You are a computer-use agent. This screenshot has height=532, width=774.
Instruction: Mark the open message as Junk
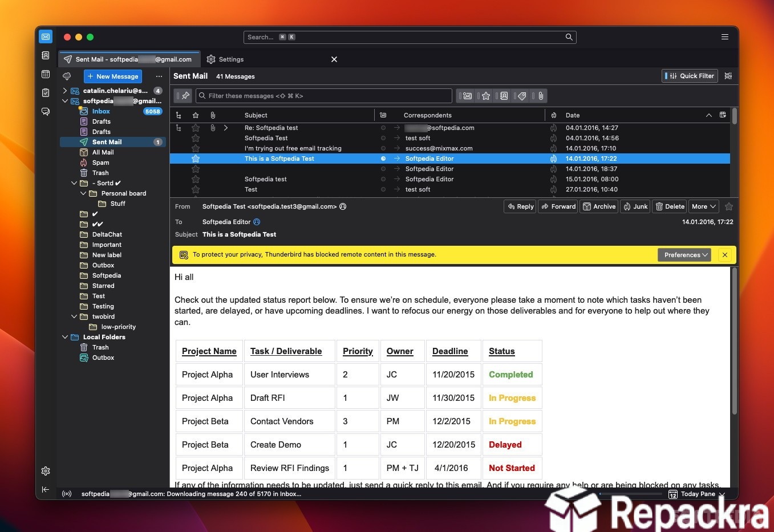click(635, 206)
